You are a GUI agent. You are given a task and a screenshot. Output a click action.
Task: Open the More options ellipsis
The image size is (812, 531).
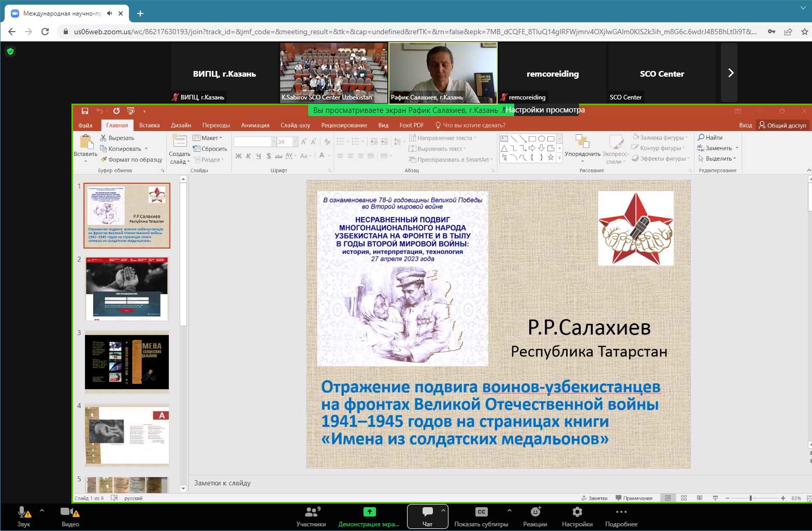click(621, 516)
